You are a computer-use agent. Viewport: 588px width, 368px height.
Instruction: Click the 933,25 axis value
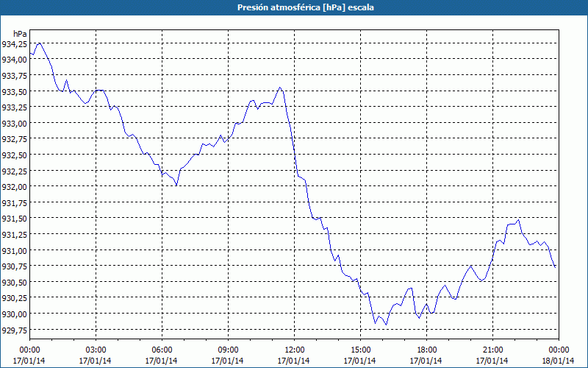pos(14,107)
